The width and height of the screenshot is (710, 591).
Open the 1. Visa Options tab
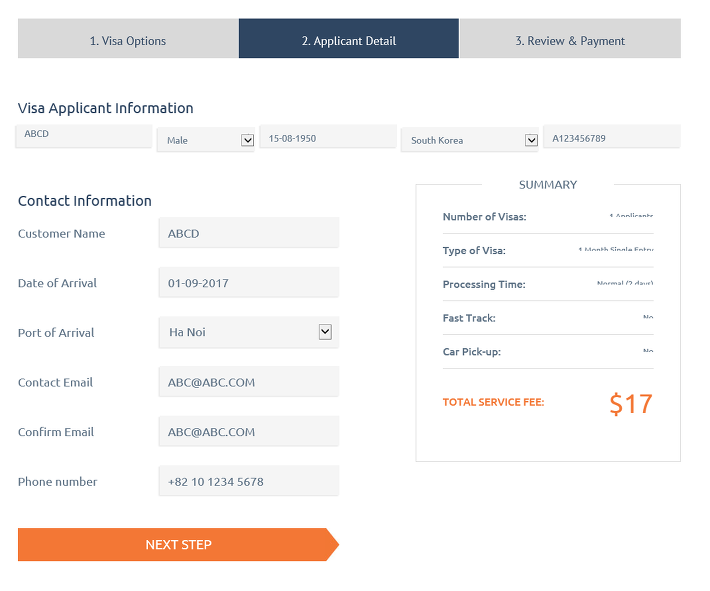128,38
